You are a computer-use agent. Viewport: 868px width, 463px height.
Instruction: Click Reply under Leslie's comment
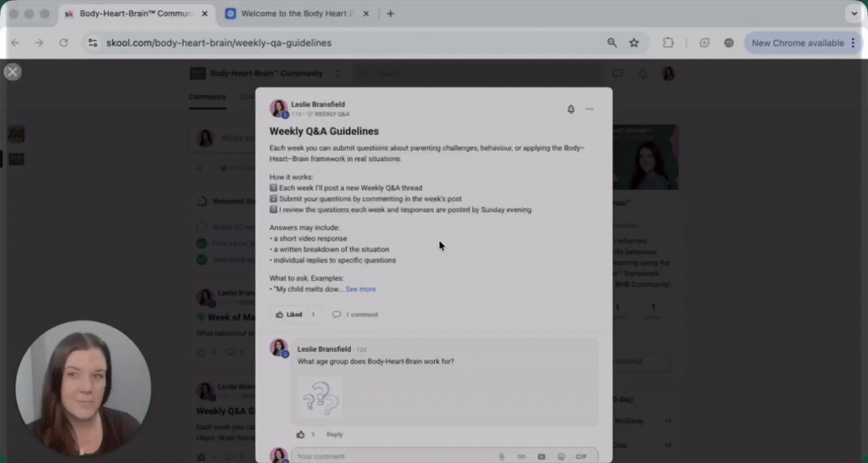[334, 435]
